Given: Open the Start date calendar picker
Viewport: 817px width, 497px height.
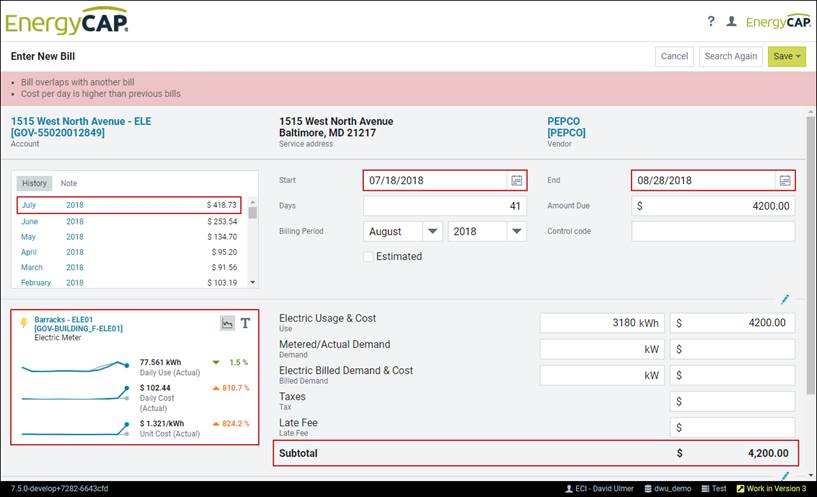Looking at the screenshot, I should pyautogui.click(x=516, y=181).
